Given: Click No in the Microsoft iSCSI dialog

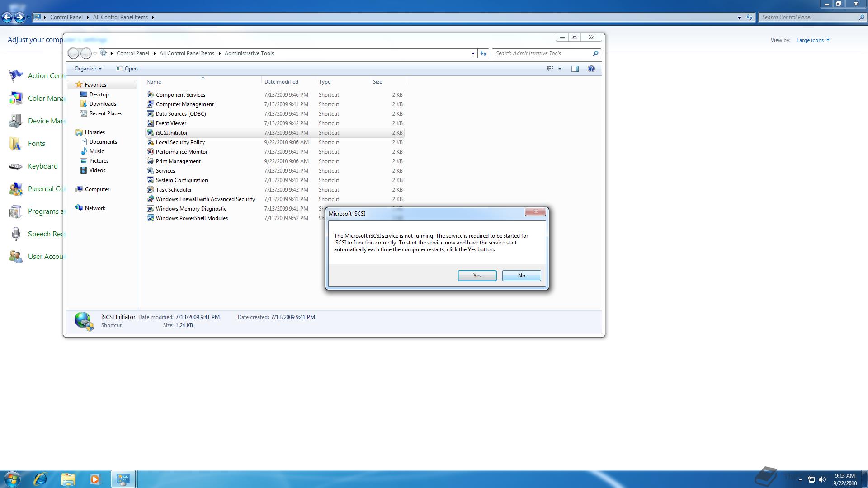Looking at the screenshot, I should point(521,276).
